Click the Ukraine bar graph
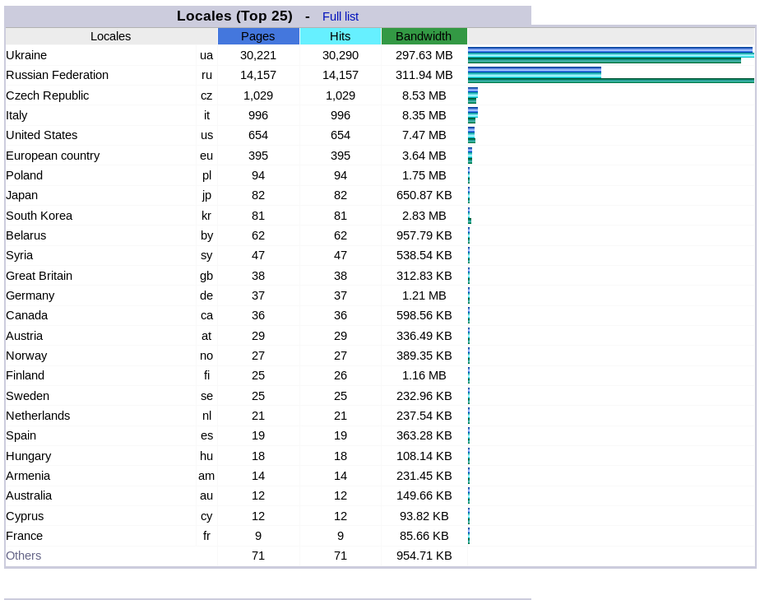 (x=610, y=55)
